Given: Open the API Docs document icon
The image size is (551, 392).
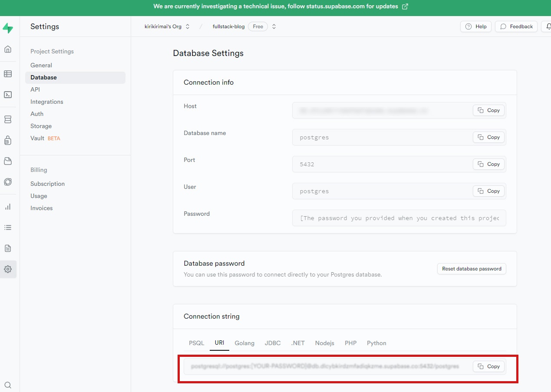Looking at the screenshot, I should [x=8, y=248].
